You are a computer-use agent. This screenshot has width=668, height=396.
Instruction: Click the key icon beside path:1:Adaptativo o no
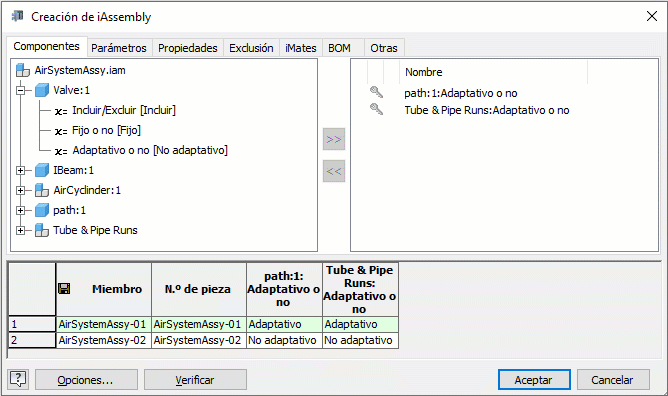(x=376, y=92)
